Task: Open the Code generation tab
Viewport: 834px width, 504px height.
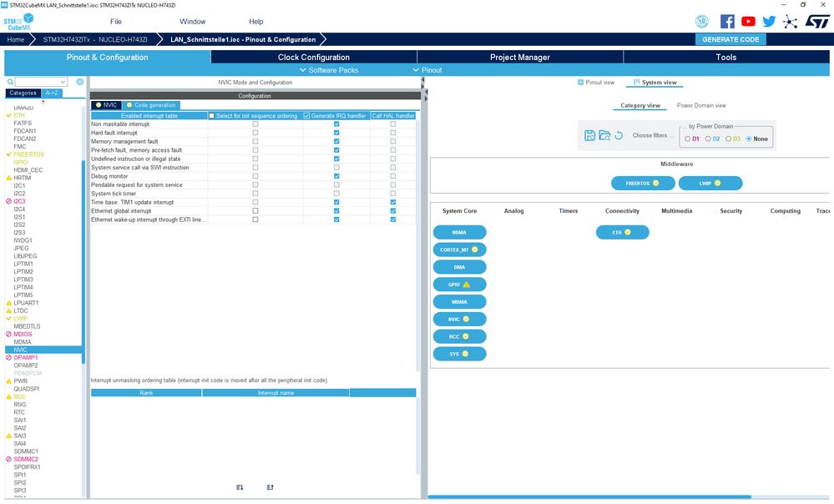Action: point(151,105)
